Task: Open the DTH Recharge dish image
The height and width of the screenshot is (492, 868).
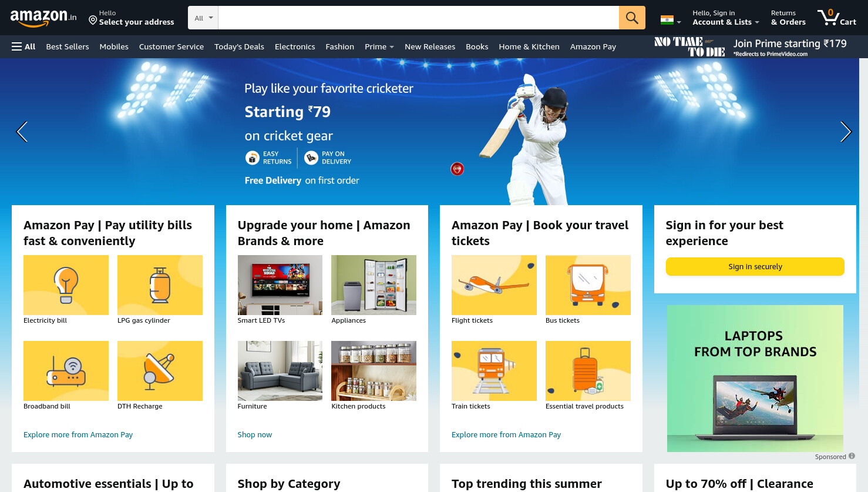Action: point(160,371)
